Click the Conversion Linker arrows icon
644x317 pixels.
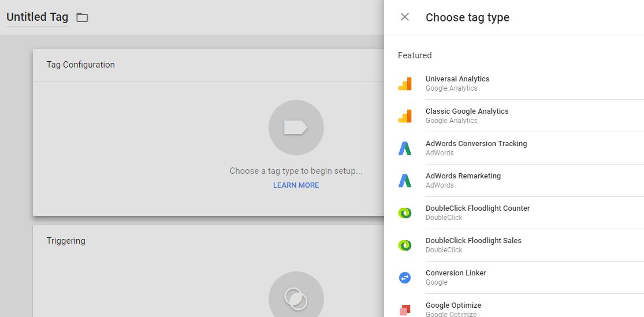(x=404, y=278)
